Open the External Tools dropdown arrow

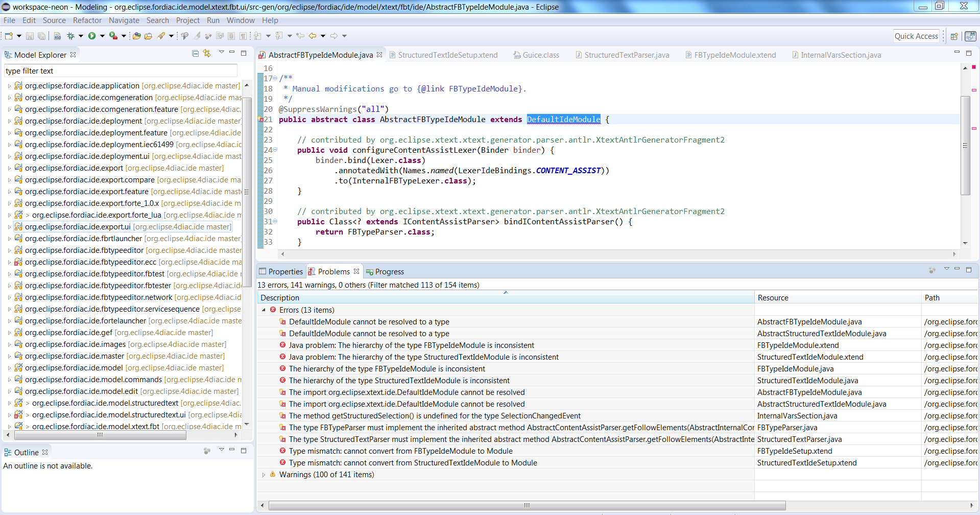[x=124, y=36]
